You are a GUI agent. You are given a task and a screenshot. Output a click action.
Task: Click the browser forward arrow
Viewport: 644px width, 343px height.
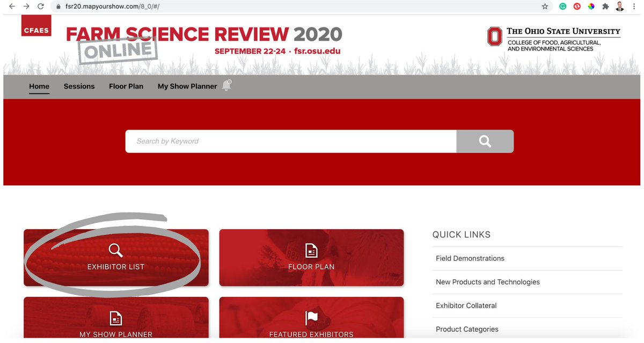[26, 6]
